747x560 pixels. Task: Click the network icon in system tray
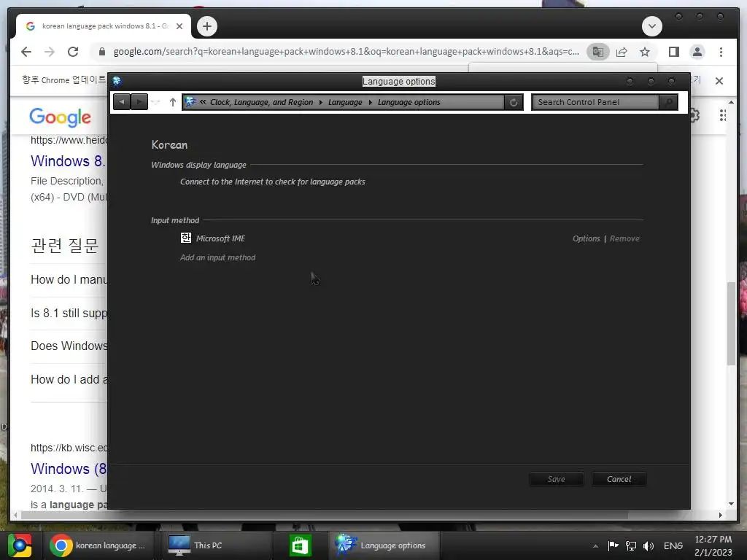click(x=631, y=545)
